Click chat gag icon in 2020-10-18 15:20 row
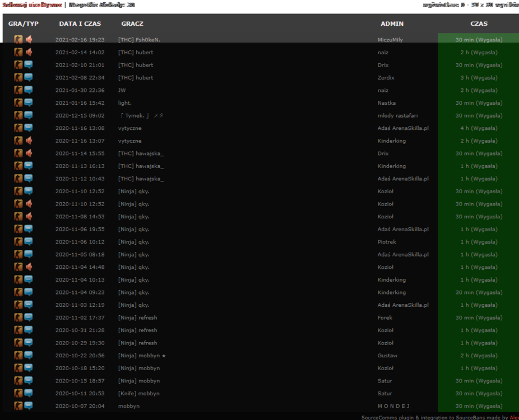Image resolution: width=519 pixels, height=420 pixels. [29, 368]
